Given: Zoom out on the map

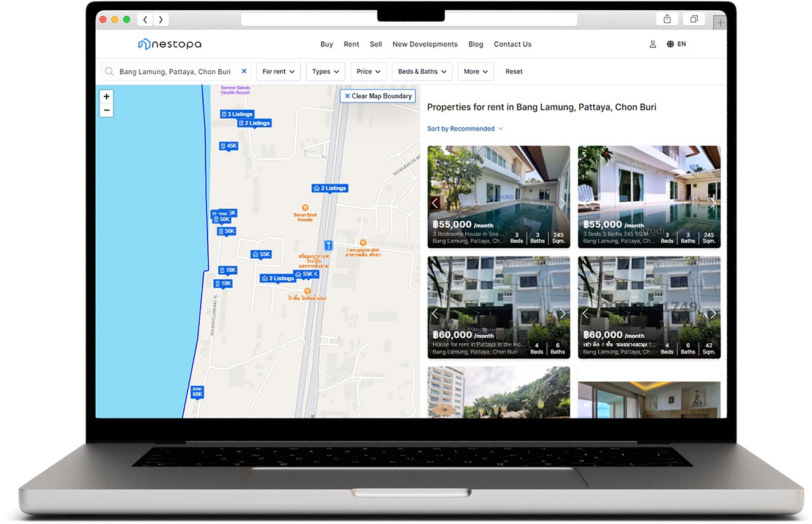Looking at the screenshot, I should [107, 110].
